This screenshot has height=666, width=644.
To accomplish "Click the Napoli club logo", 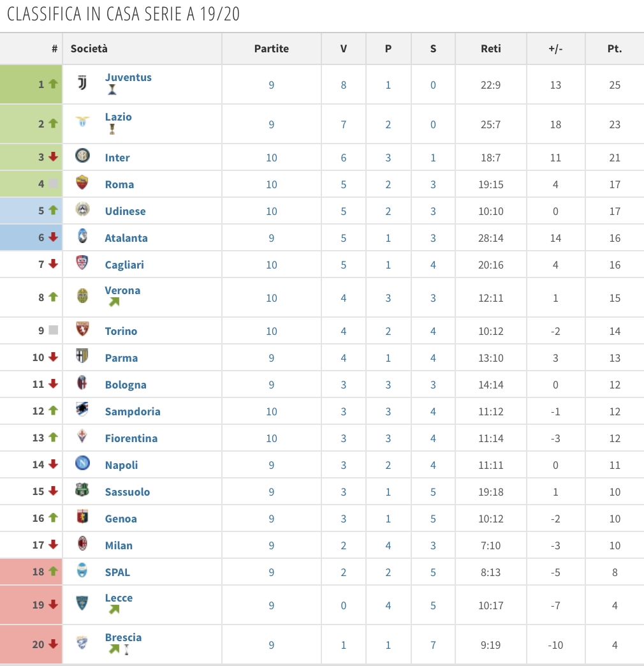I will click(82, 463).
